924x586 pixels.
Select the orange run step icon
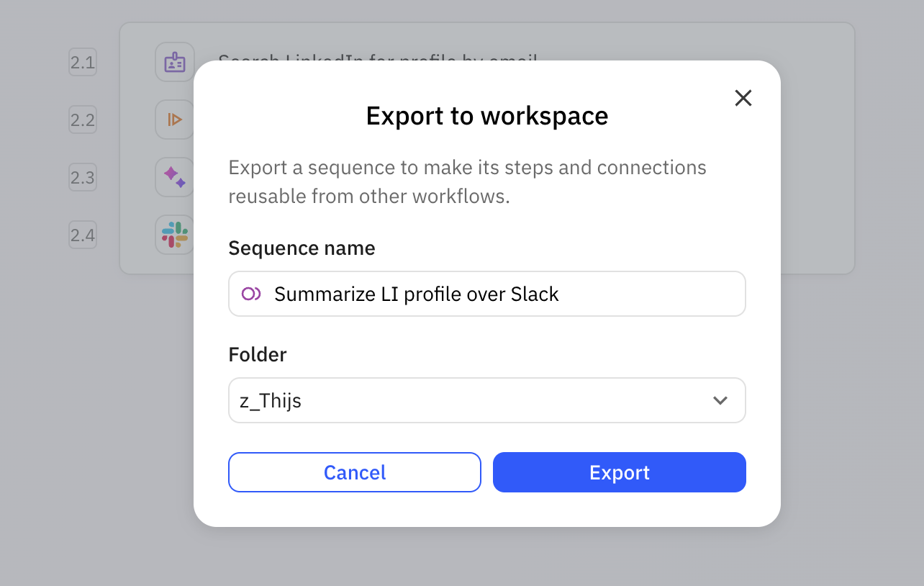[x=174, y=120]
